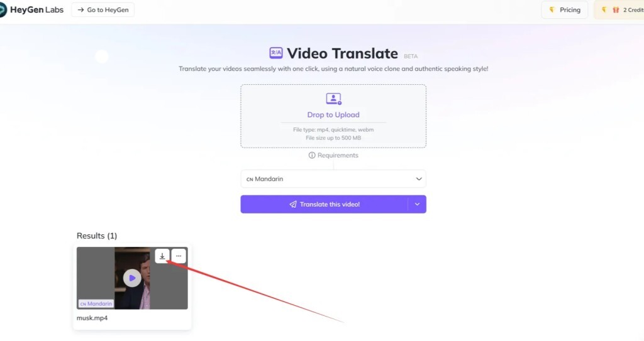Click the gift icon beside 2 Credits
The width and height of the screenshot is (644, 341).
pos(616,10)
